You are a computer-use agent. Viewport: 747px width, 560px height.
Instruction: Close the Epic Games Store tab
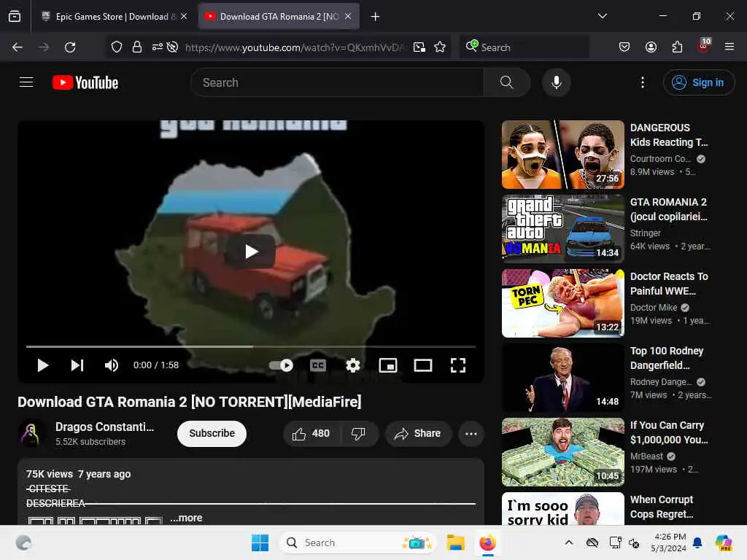point(184,16)
